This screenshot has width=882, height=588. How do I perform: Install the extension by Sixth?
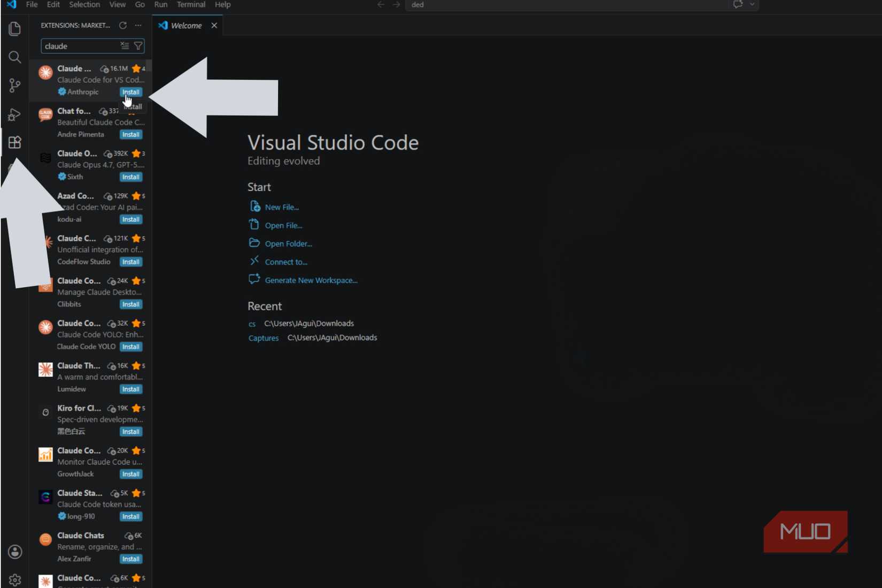pos(131,177)
